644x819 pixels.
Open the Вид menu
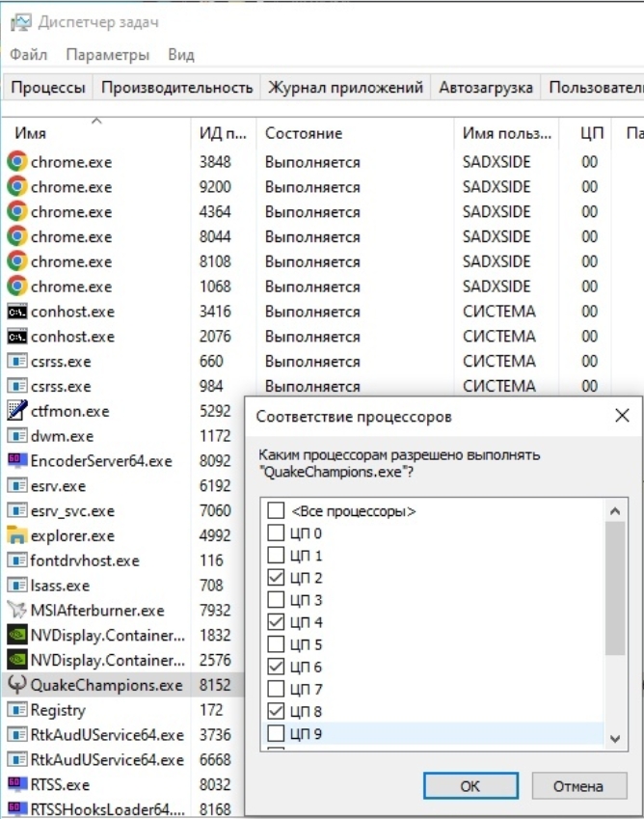tap(181, 54)
